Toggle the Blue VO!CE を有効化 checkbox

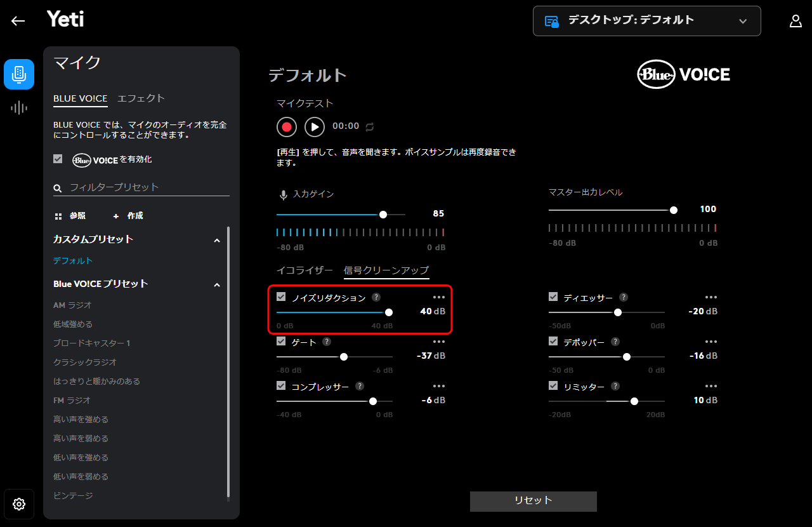58,159
